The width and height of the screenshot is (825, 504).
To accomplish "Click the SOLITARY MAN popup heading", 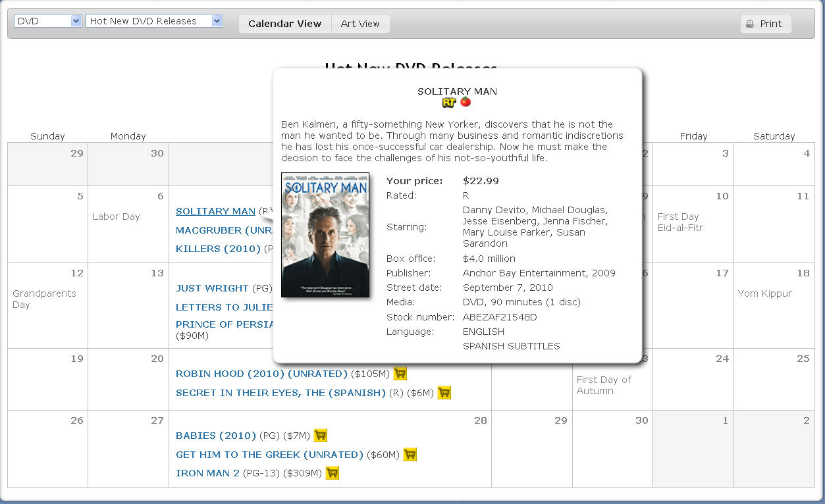I will (457, 91).
